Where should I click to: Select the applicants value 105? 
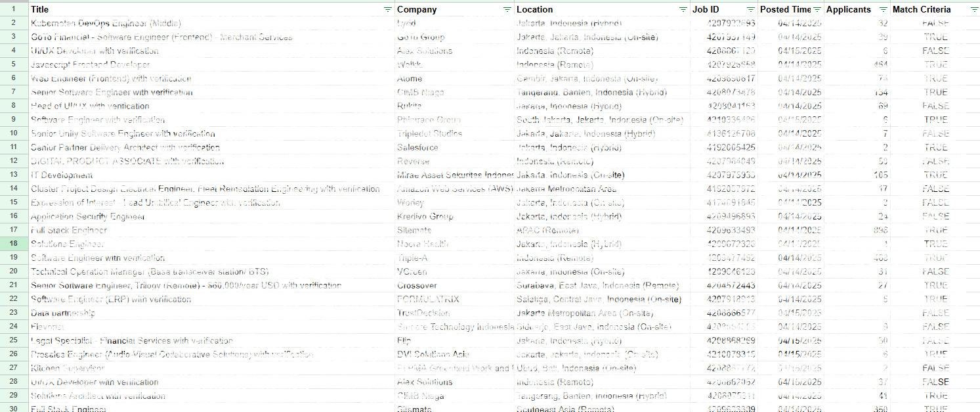point(857,175)
